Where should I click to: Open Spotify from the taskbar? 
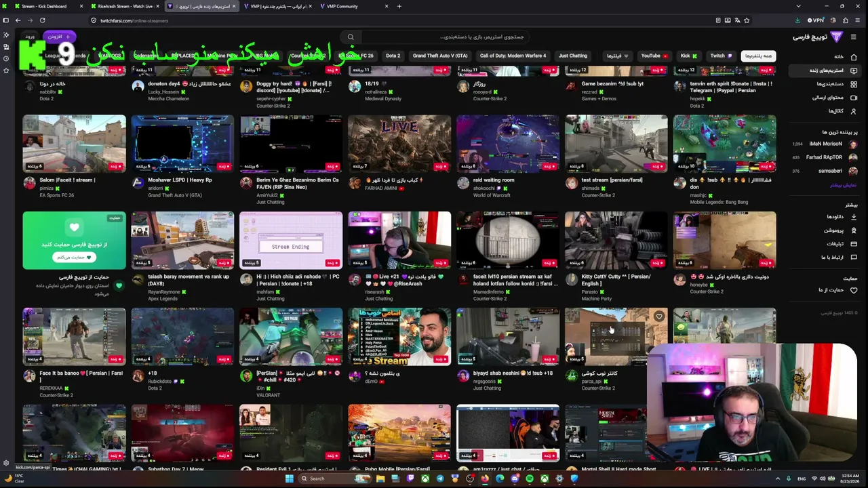[x=530, y=479]
